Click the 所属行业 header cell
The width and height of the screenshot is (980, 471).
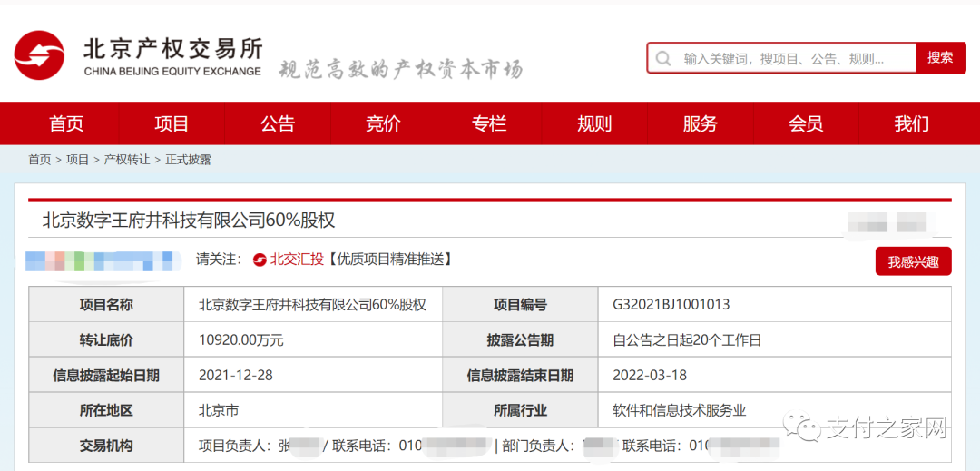coord(520,410)
